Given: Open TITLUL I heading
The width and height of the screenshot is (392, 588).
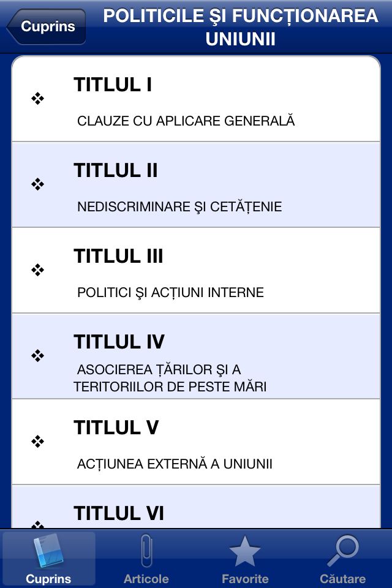Looking at the screenshot, I should tap(113, 85).
